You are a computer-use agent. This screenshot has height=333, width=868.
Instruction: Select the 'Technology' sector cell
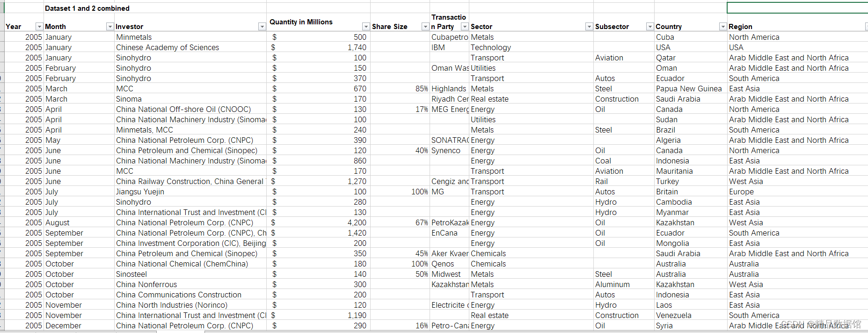531,47
